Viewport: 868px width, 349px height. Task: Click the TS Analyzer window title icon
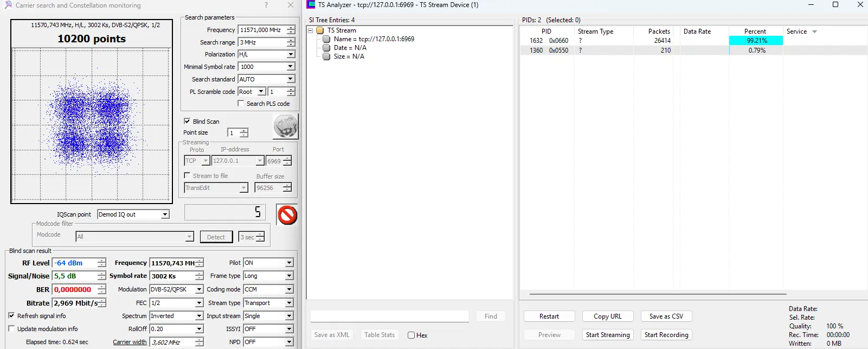(311, 5)
